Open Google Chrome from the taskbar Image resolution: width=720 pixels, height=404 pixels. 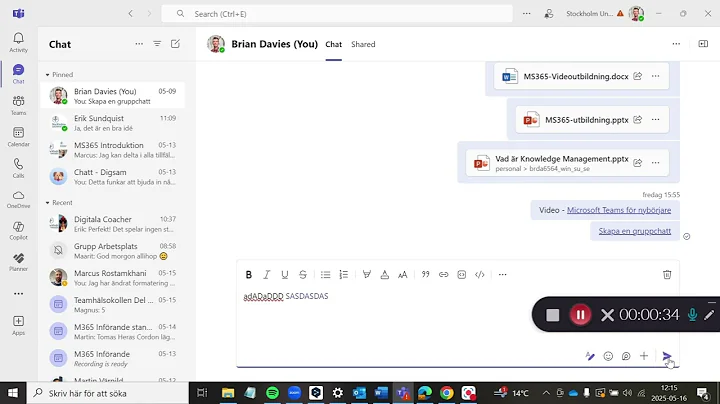[446, 393]
